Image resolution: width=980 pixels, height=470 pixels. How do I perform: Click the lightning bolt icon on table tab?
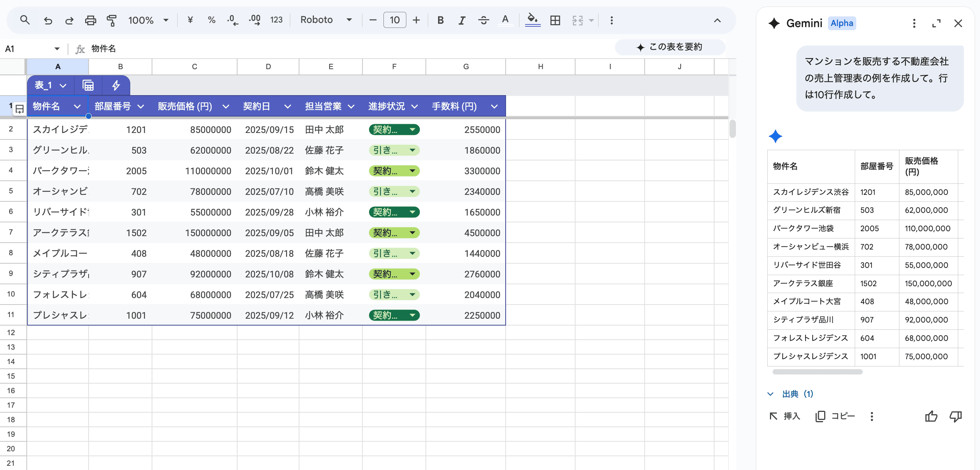[x=116, y=85]
